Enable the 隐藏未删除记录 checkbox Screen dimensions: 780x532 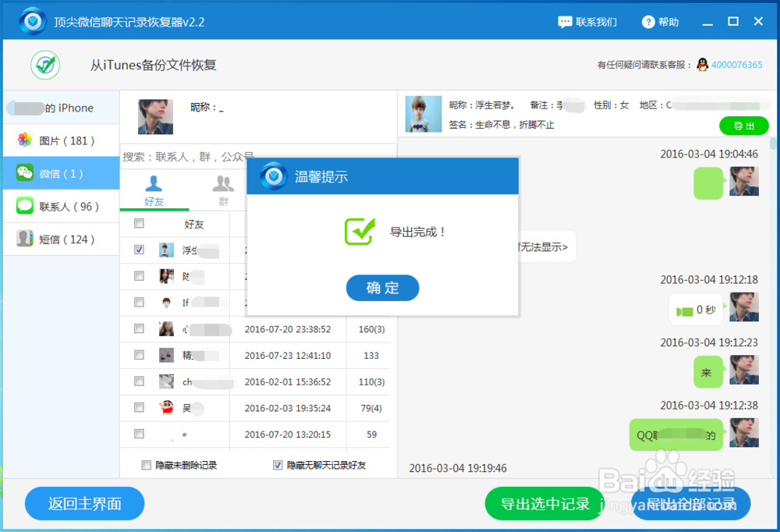pos(145,465)
